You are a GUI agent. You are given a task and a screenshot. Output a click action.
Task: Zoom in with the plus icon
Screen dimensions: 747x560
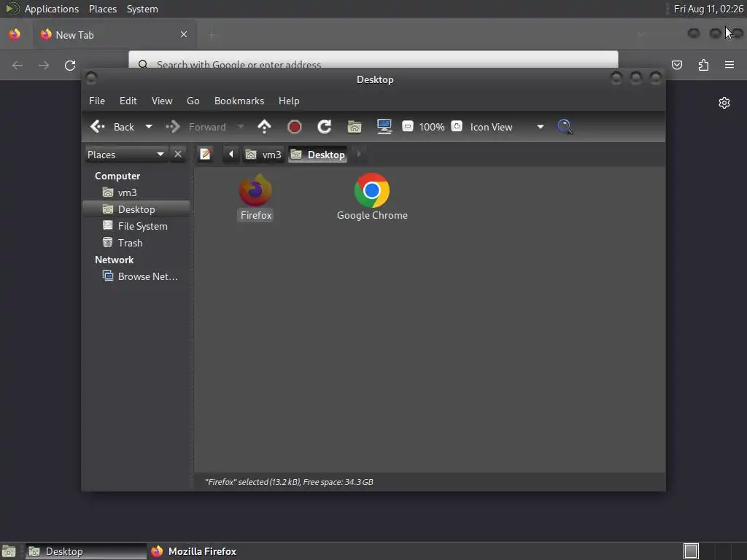click(457, 126)
